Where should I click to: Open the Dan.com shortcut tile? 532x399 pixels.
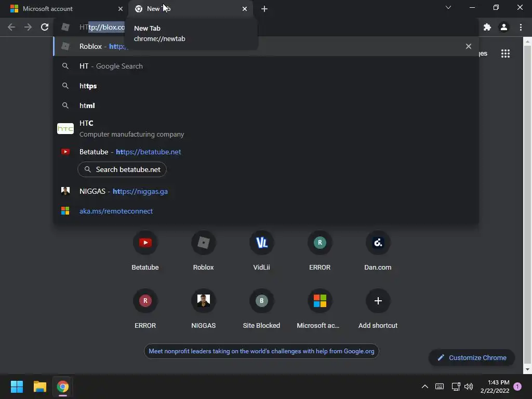coord(378,251)
